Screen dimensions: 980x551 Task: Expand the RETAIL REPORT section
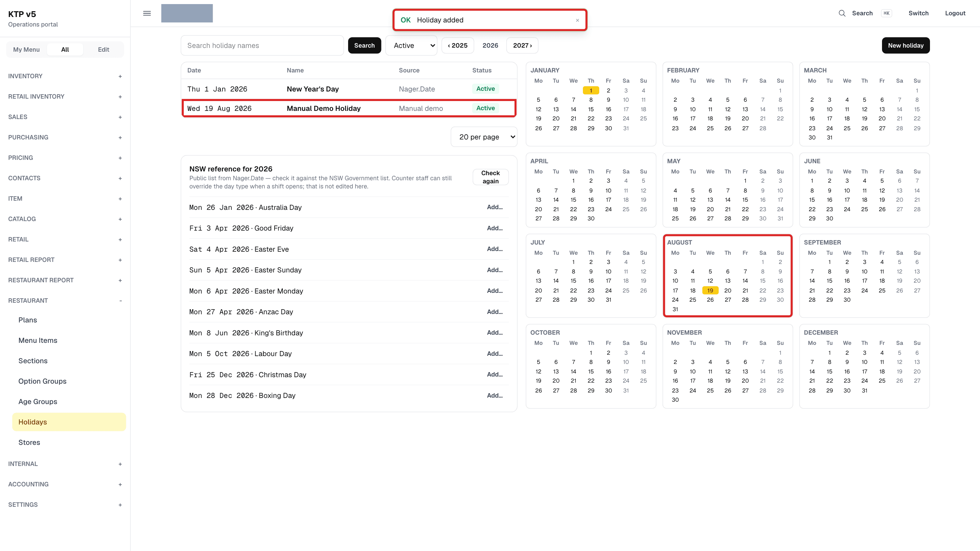pos(65,260)
